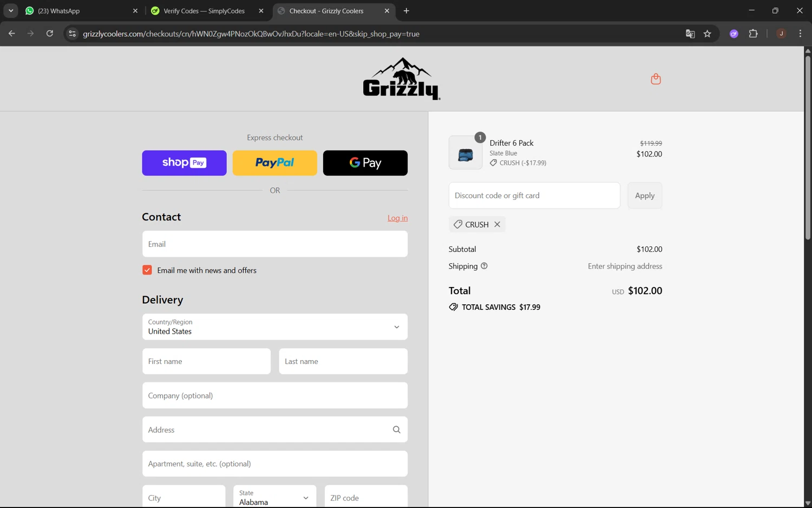
Task: Bookmark this page with the star
Action: click(707, 34)
